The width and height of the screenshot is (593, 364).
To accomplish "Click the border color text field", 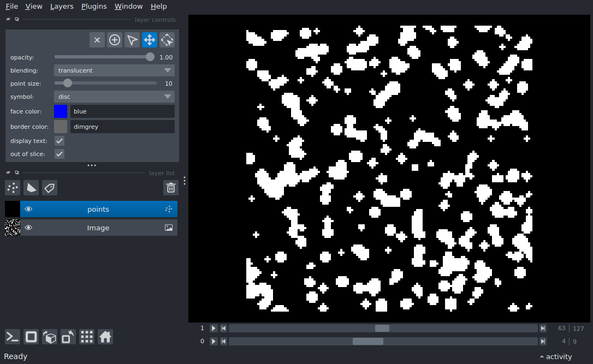I will [x=122, y=127].
